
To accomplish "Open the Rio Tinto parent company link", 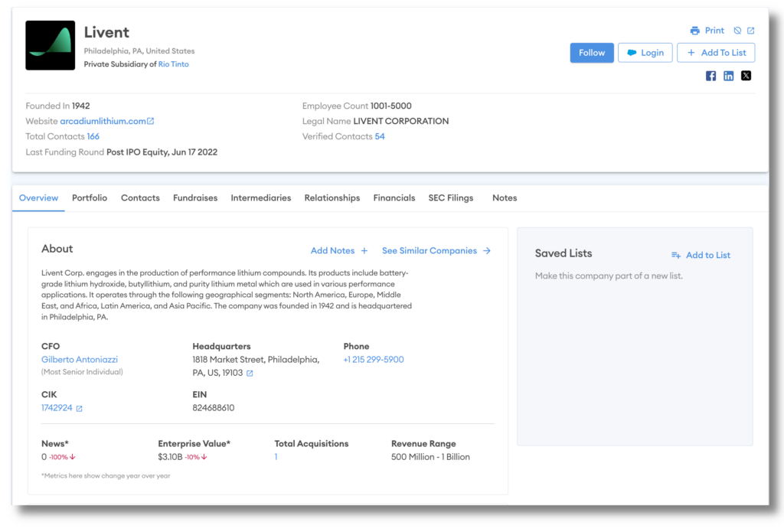I will tap(174, 64).
